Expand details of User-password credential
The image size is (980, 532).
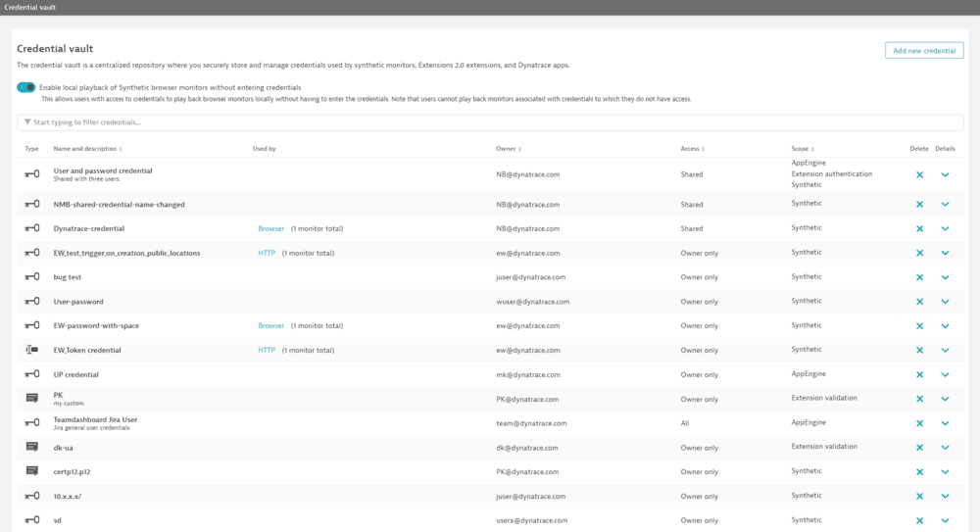click(945, 302)
